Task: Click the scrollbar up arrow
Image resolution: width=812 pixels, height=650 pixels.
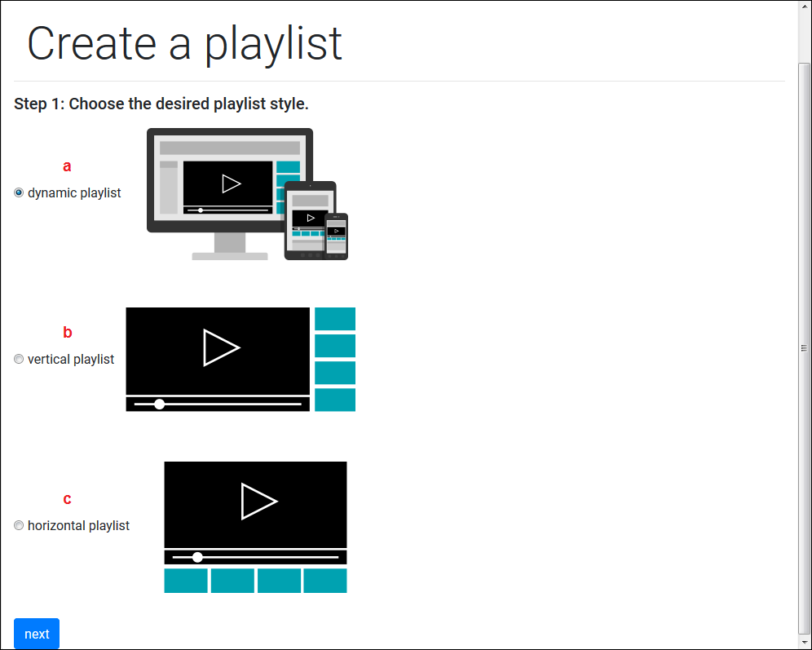Action: click(x=805, y=8)
